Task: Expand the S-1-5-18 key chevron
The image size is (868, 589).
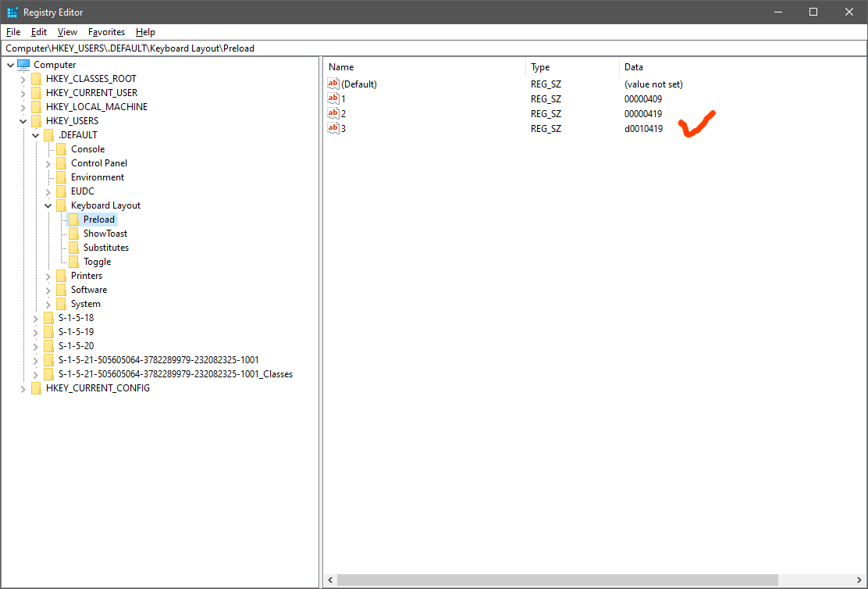Action: [x=36, y=319]
